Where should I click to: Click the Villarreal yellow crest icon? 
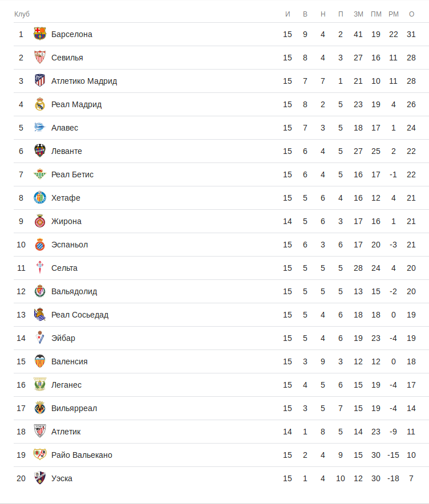(x=39, y=408)
